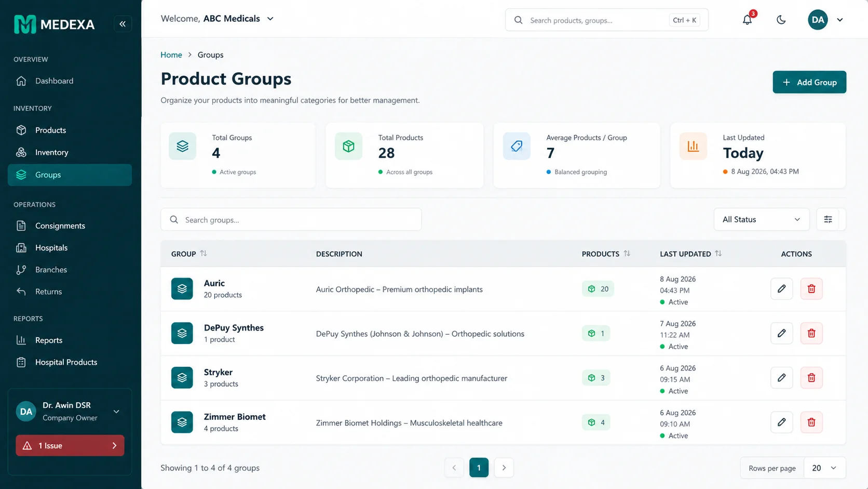868x489 pixels.
Task: Click the DA profile avatar in header
Action: pyautogui.click(x=818, y=20)
